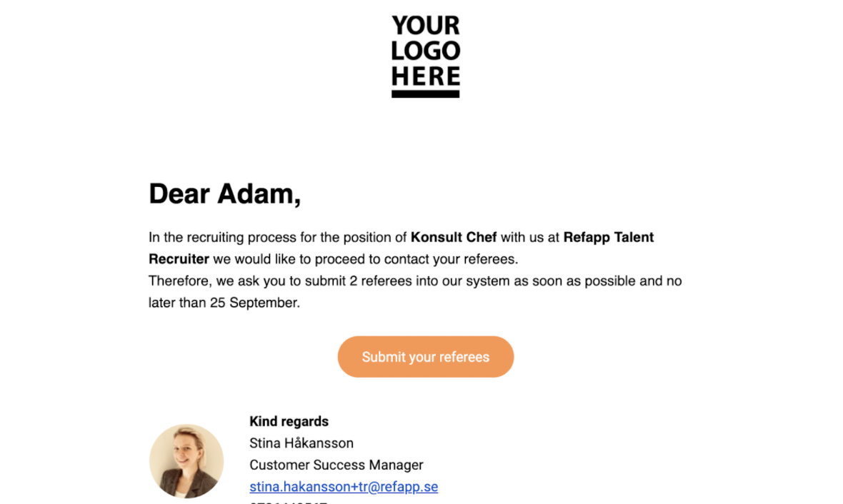Viewport: 843px width, 504px height.
Task: Click the black bar beneath the logo
Action: coord(425,94)
